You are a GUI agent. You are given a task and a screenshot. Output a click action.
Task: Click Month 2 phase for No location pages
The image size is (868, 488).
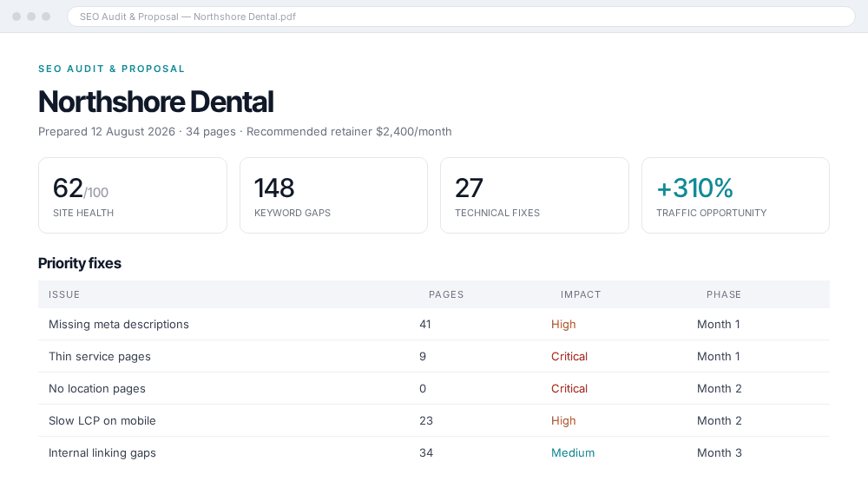pyautogui.click(x=719, y=389)
